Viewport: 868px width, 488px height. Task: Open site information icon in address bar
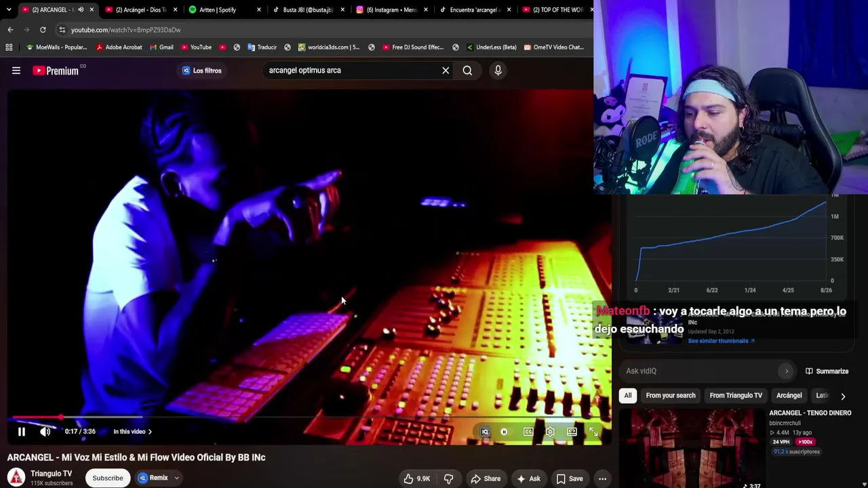click(62, 30)
